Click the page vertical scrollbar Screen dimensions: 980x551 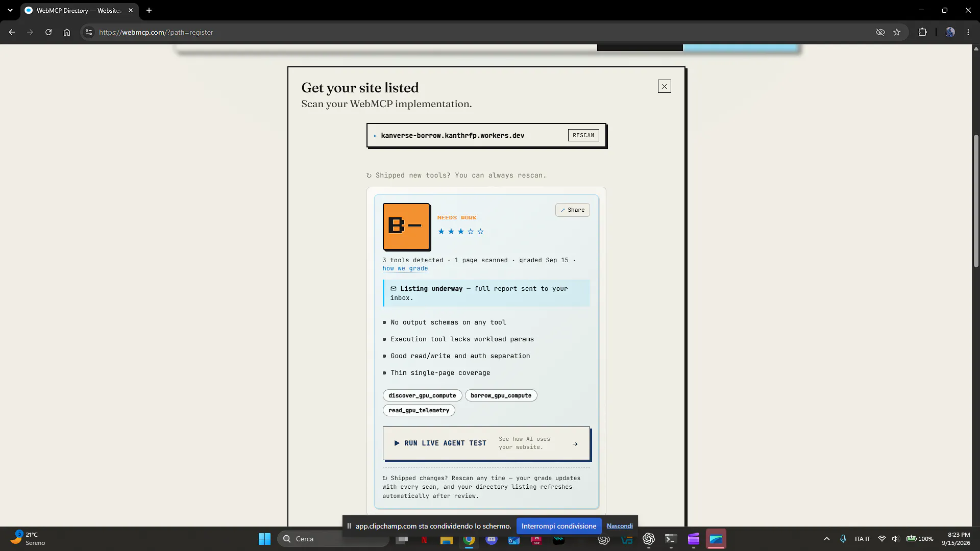click(x=976, y=202)
